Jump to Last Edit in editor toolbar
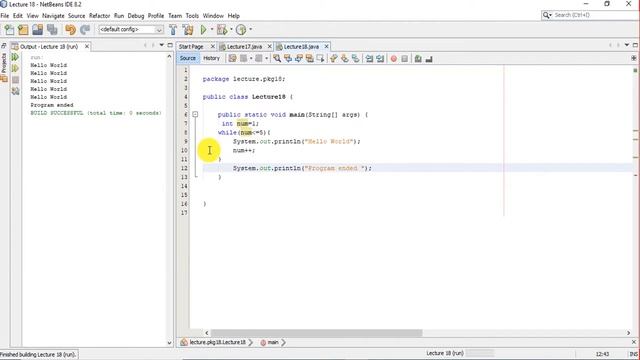 232,58
